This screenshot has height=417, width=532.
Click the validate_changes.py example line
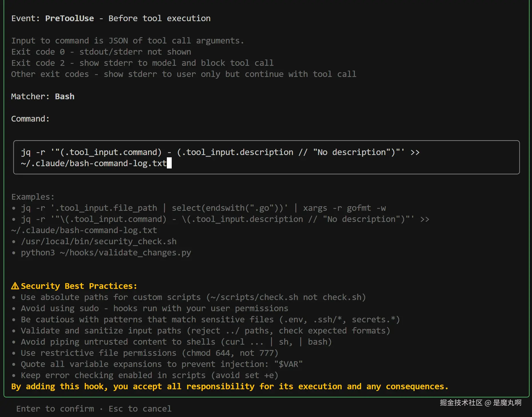pos(106,253)
